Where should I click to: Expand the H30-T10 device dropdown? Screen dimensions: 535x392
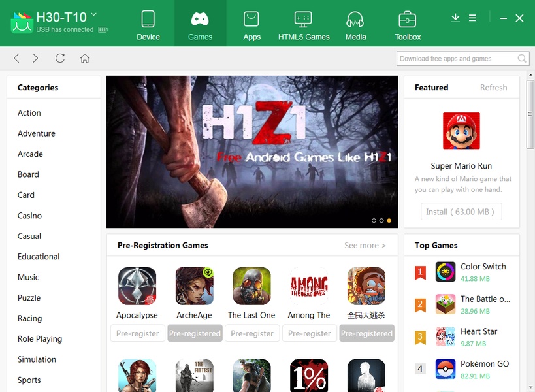pyautogui.click(x=94, y=14)
